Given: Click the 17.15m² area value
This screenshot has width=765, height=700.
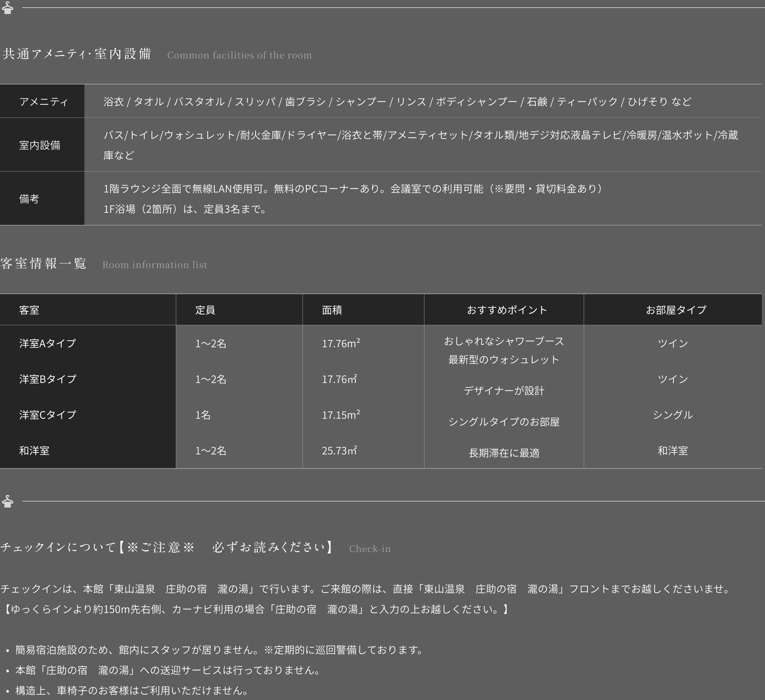Looking at the screenshot, I should pyautogui.click(x=341, y=414).
